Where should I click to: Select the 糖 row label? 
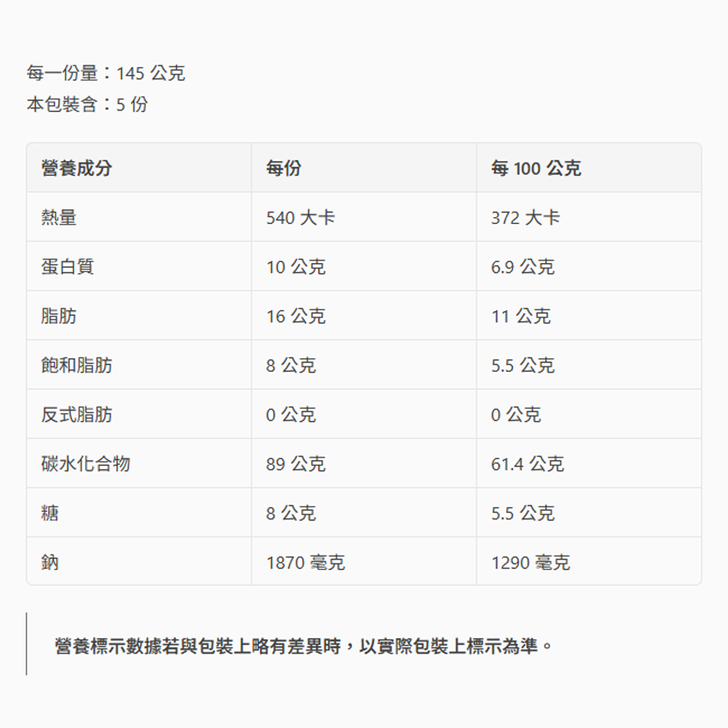pos(50,513)
